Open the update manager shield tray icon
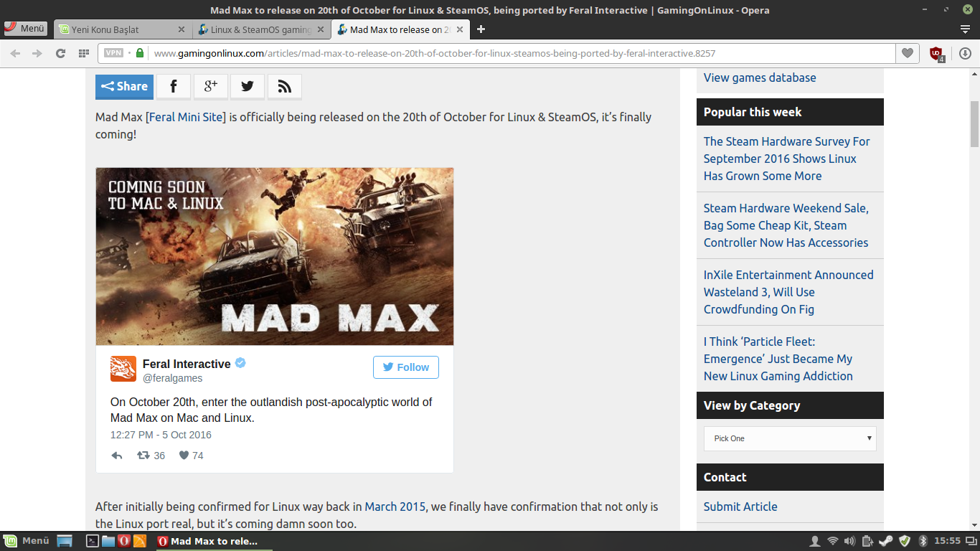The height and width of the screenshot is (551, 980). pyautogui.click(x=905, y=541)
